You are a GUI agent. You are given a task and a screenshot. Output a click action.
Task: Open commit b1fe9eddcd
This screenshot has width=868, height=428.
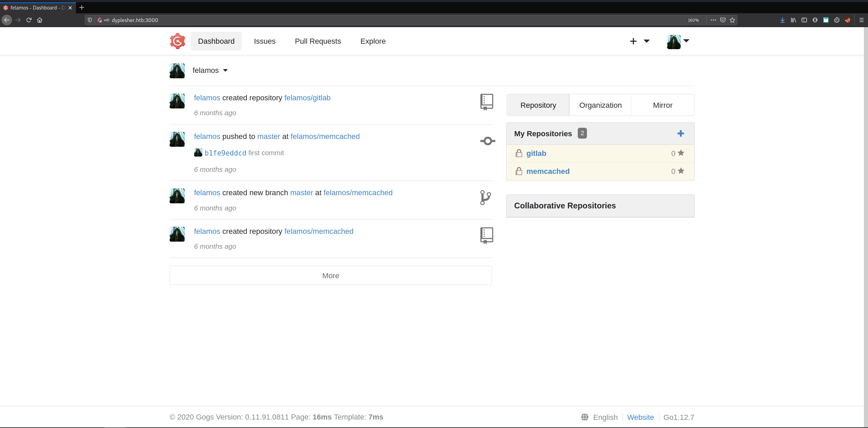click(x=225, y=153)
